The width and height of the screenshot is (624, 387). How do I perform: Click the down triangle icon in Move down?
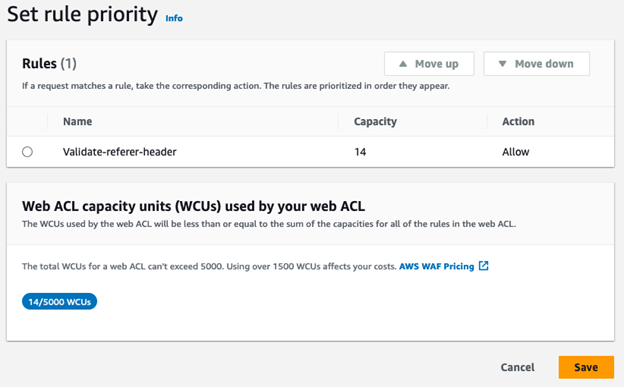click(502, 64)
